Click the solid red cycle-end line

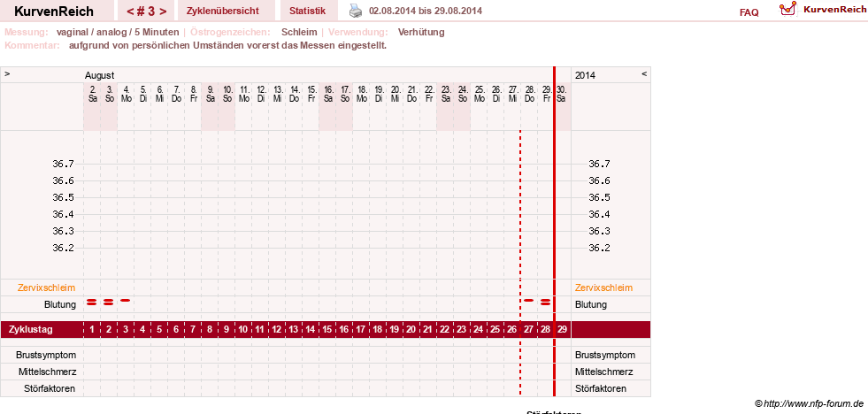554,232
